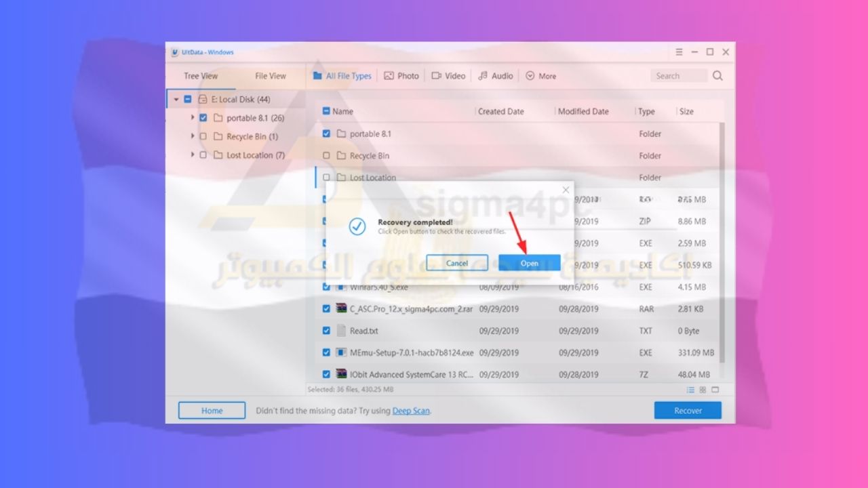
Task: Click the E: Local Disk drive icon
Action: (203, 100)
